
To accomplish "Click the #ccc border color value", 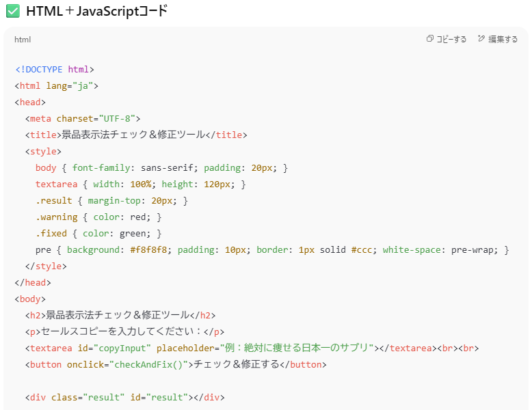I will tap(362, 250).
